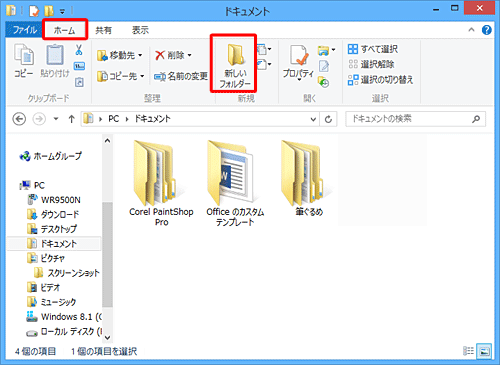Click the Forward arrow navigation button

click(x=39, y=119)
